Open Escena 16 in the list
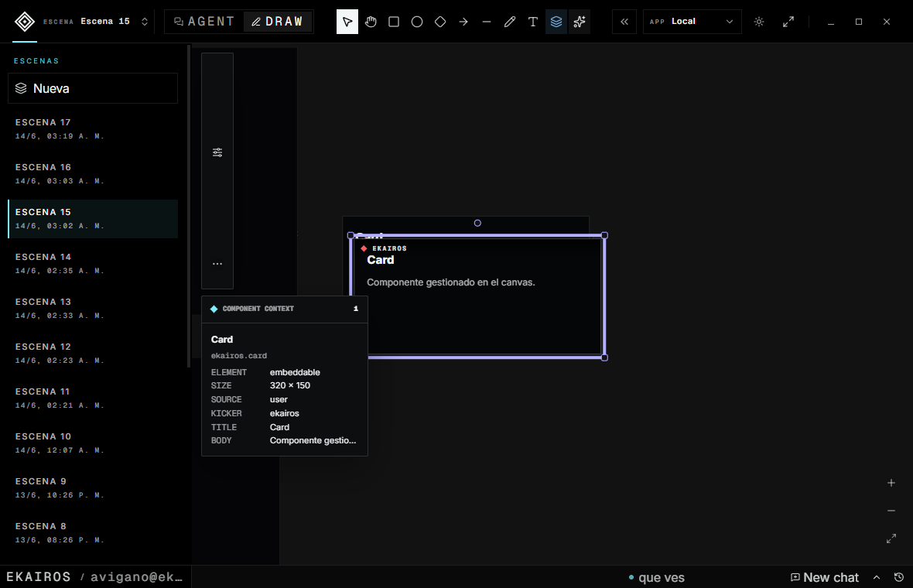This screenshot has width=913, height=588. [x=93, y=173]
